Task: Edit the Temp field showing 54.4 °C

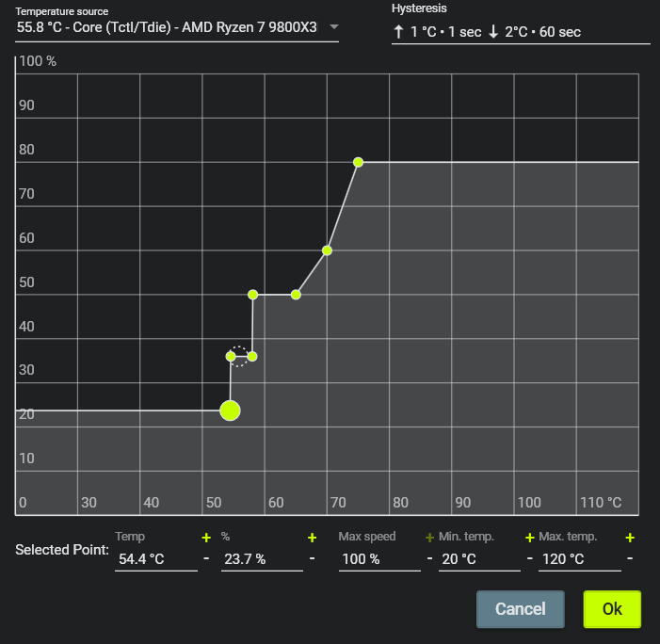Action: (x=156, y=559)
